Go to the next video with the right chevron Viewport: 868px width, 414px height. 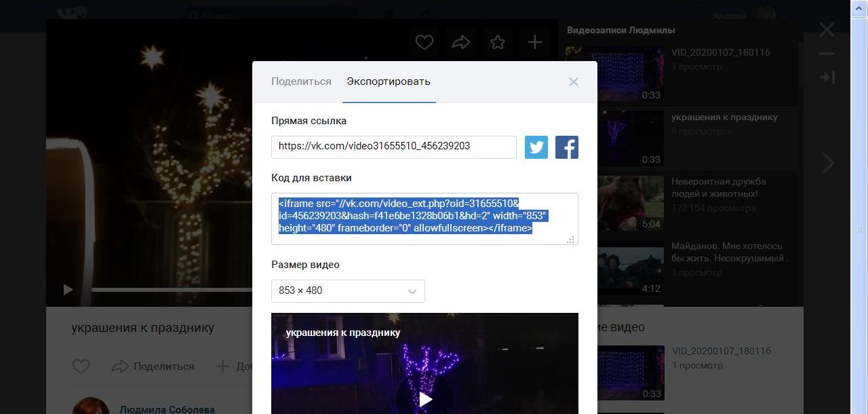pyautogui.click(x=828, y=163)
